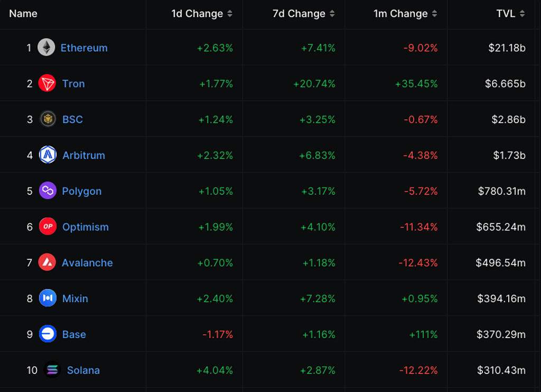Click the red Optimism OP icon
Screen dimensions: 541x392
point(48,227)
